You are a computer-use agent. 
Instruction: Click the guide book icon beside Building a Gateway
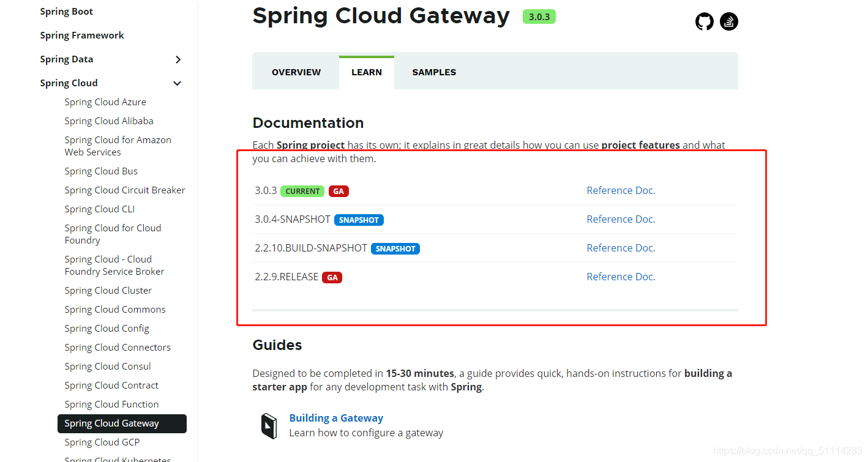coord(269,426)
